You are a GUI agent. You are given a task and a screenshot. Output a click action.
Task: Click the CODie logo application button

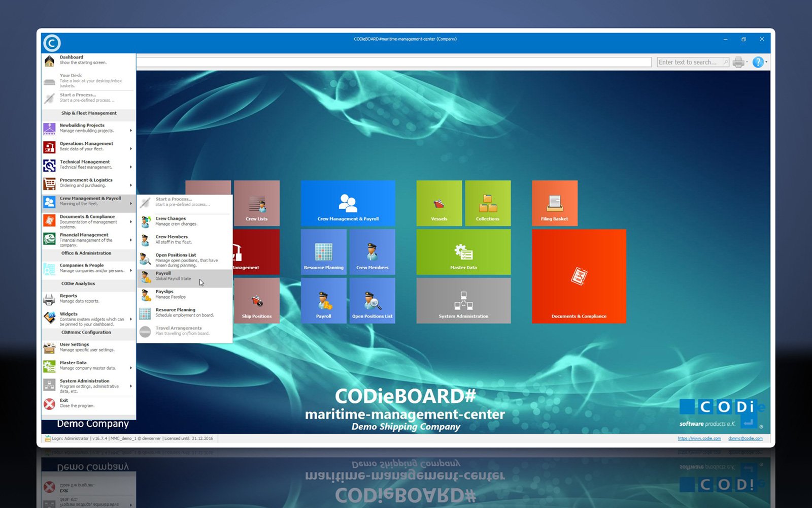[x=52, y=43]
